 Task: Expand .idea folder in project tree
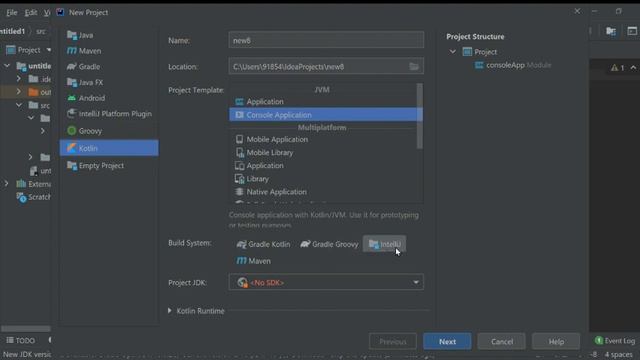click(19, 79)
